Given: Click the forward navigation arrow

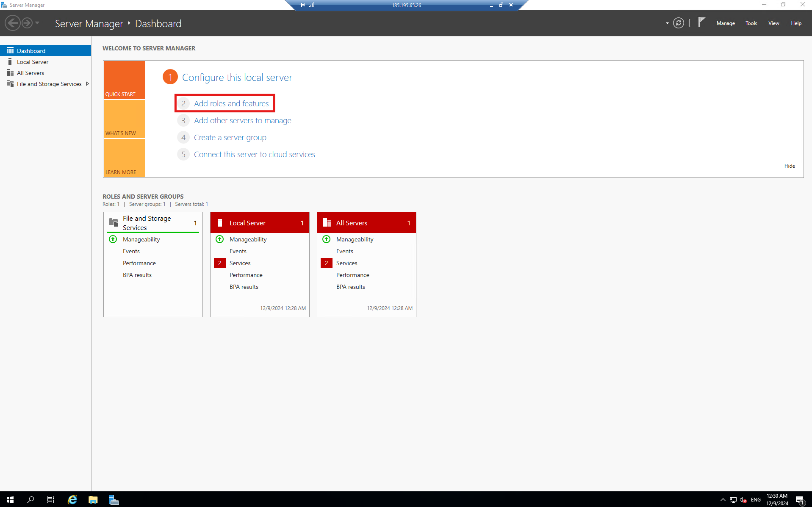Looking at the screenshot, I should point(27,23).
